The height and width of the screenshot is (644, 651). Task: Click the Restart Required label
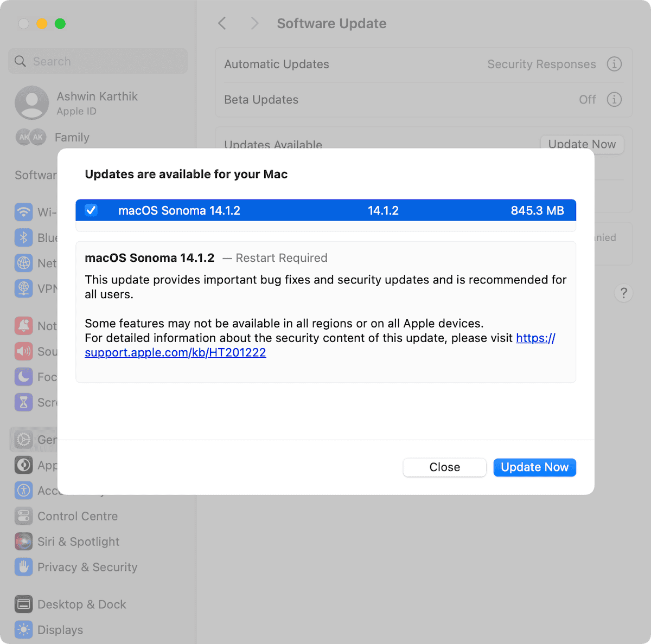click(281, 258)
